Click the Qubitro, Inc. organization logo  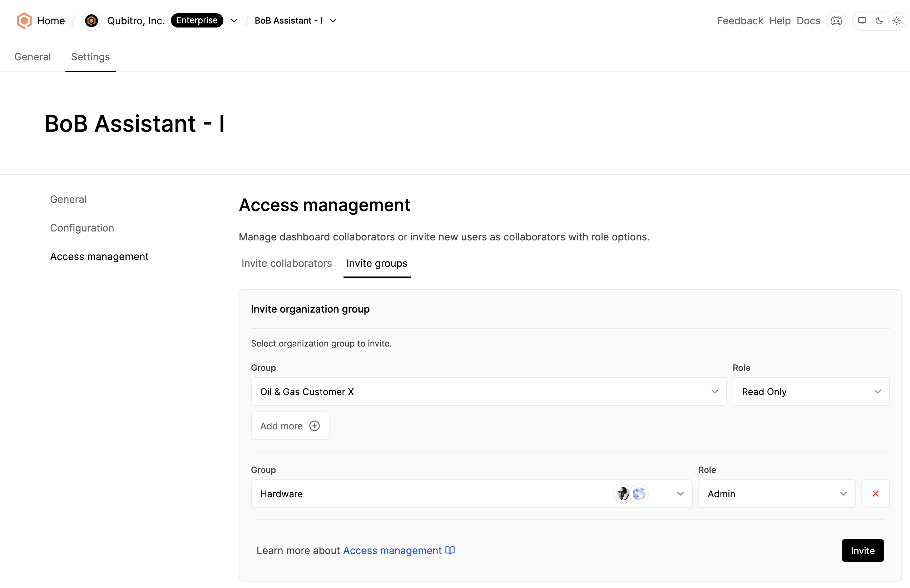tap(91, 20)
